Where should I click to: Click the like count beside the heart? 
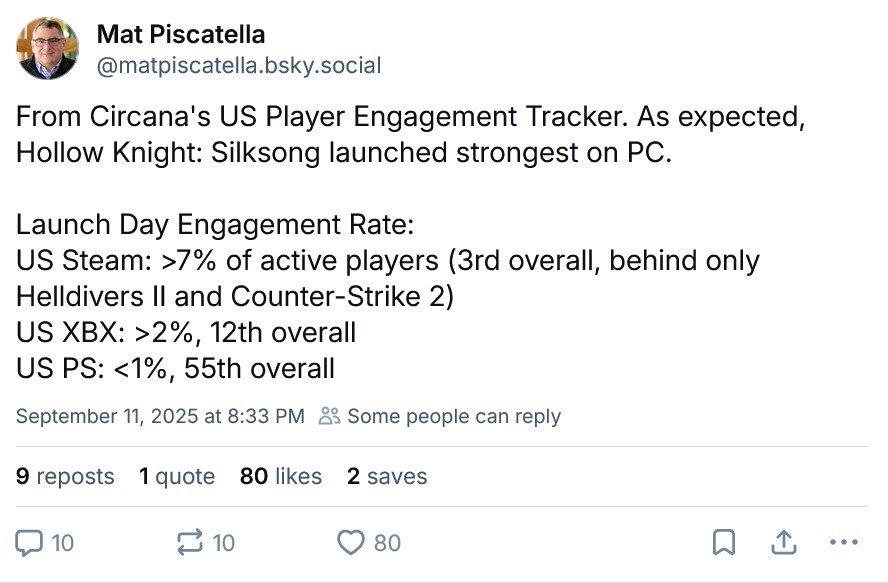tap(387, 543)
